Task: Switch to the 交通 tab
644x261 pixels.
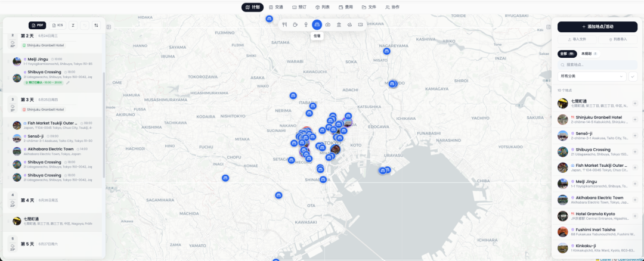Action: [276, 7]
